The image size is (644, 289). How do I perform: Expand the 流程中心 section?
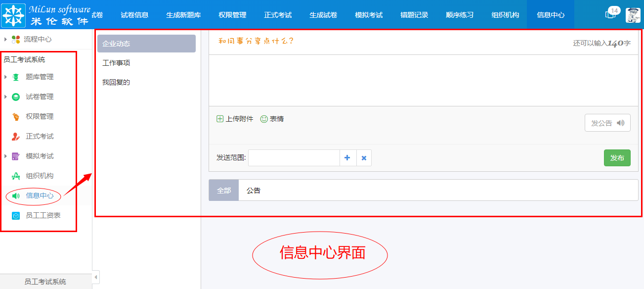click(5, 40)
